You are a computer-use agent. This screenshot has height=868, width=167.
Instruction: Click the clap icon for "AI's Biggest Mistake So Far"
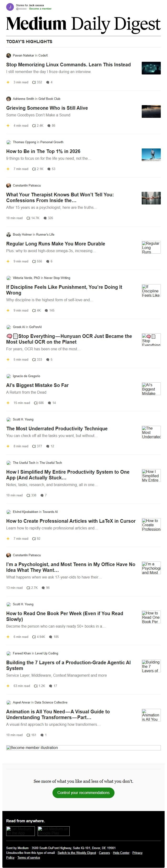(x=35, y=403)
